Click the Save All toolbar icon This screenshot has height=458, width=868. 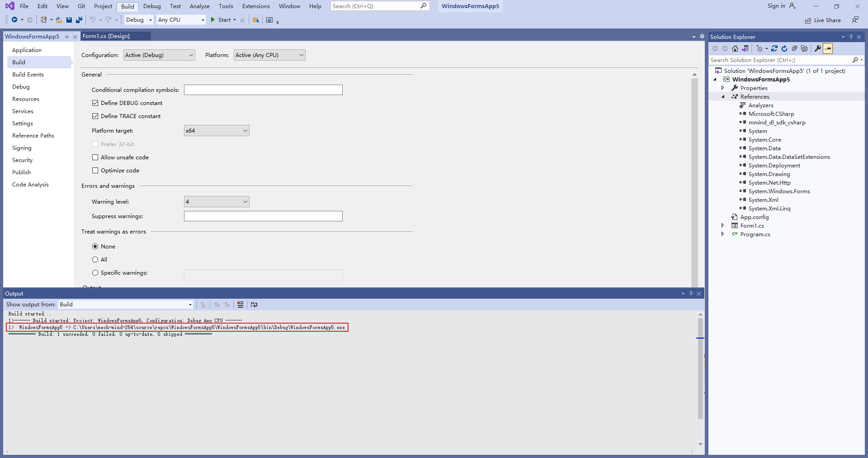[x=79, y=20]
